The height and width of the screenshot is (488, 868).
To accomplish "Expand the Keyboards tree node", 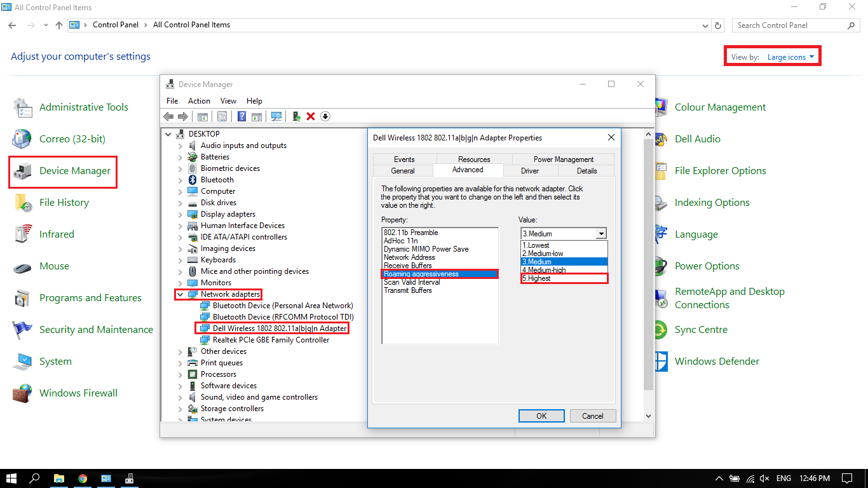I will [x=180, y=260].
